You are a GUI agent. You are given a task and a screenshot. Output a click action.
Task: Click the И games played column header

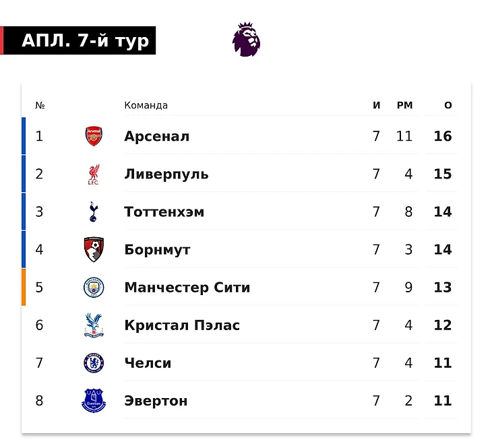[377, 105]
